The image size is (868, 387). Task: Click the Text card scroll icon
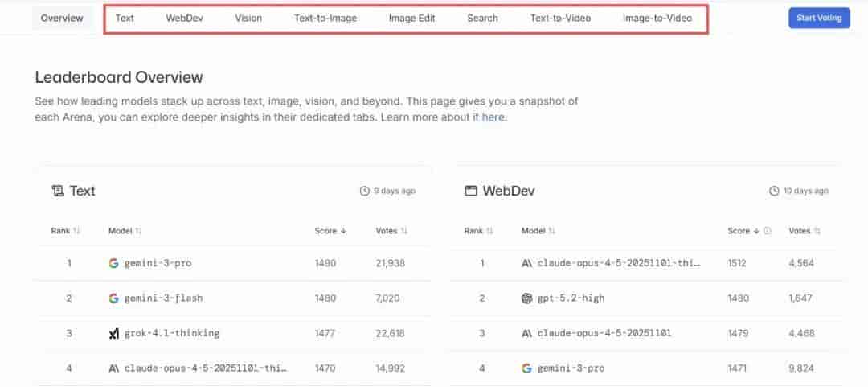(x=58, y=191)
